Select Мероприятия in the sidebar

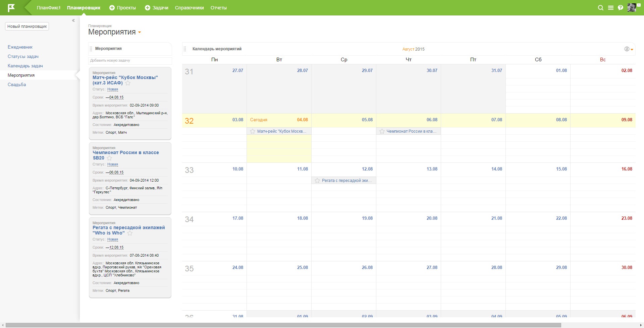21,75
